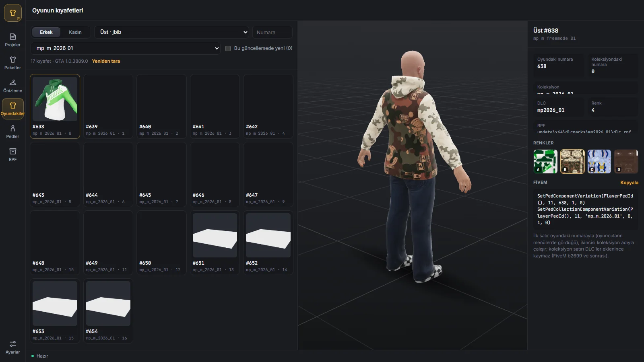Select color swatch A

[545, 161]
